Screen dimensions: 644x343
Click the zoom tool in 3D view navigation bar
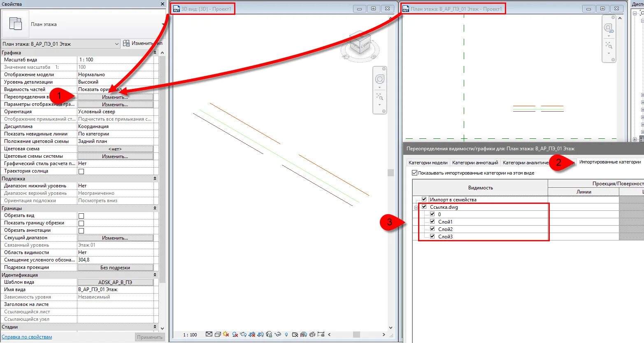379,97
